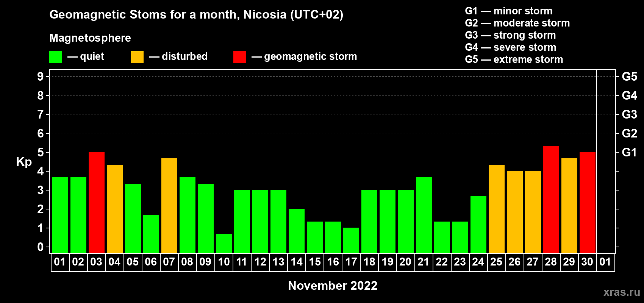Click the orange bar for day 29

(x=569, y=206)
